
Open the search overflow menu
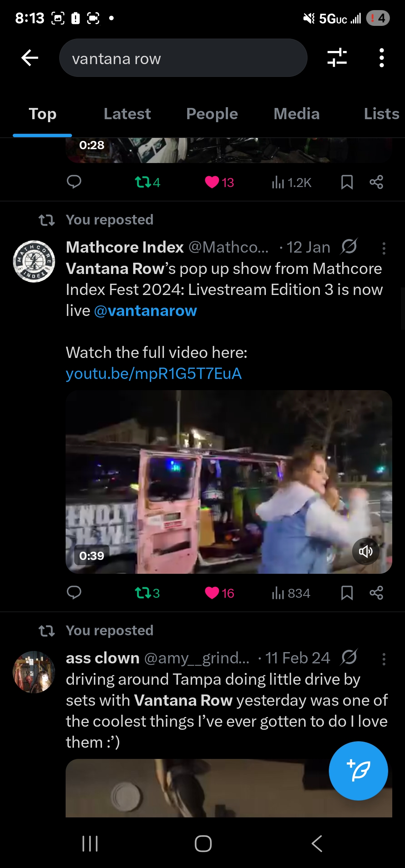(381, 58)
